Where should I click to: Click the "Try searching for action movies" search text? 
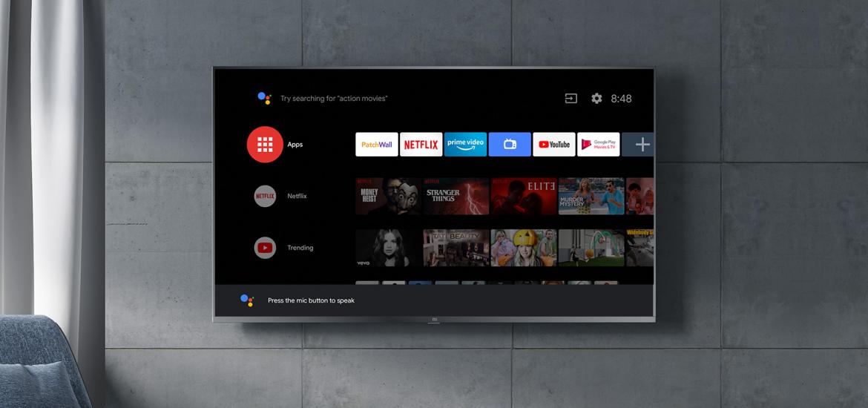[334, 99]
